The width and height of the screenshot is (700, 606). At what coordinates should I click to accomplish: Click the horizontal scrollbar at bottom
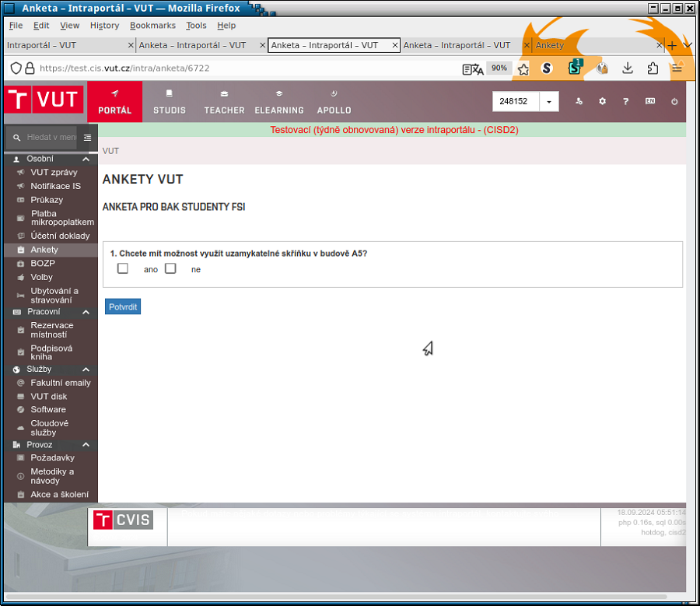[x=336, y=597]
